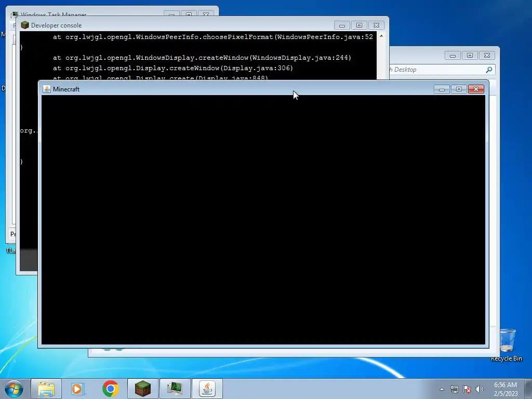This screenshot has height=399, width=532.
Task: Open Windows Explorer from taskbar
Action: 46,389
